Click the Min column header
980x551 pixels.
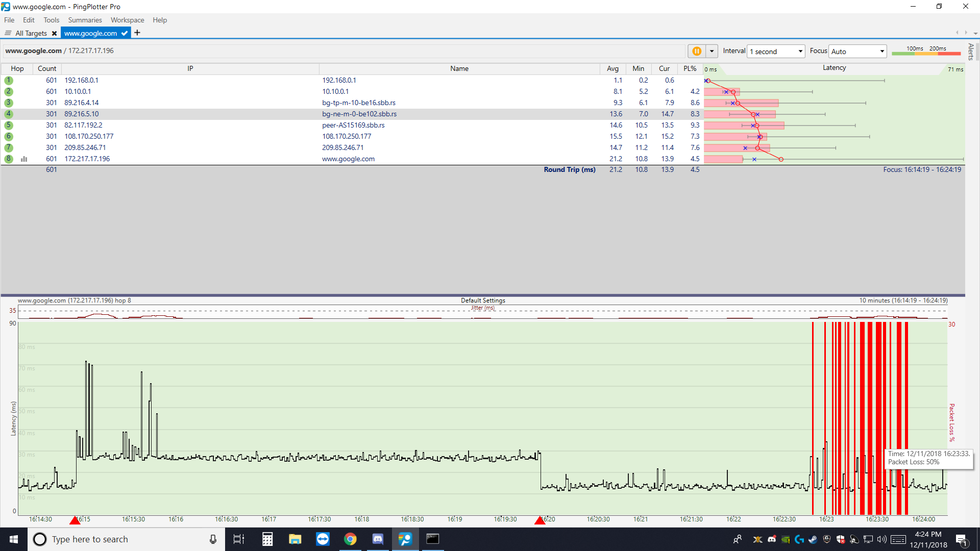(638, 68)
